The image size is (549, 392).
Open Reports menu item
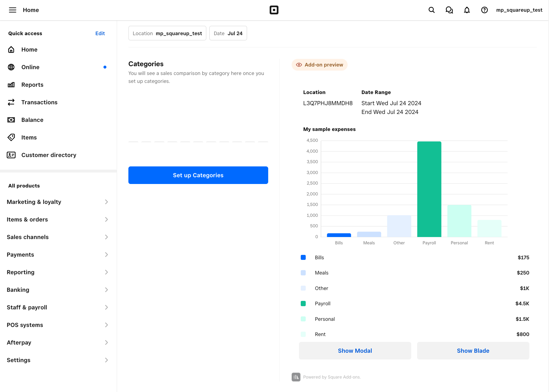[x=32, y=85]
